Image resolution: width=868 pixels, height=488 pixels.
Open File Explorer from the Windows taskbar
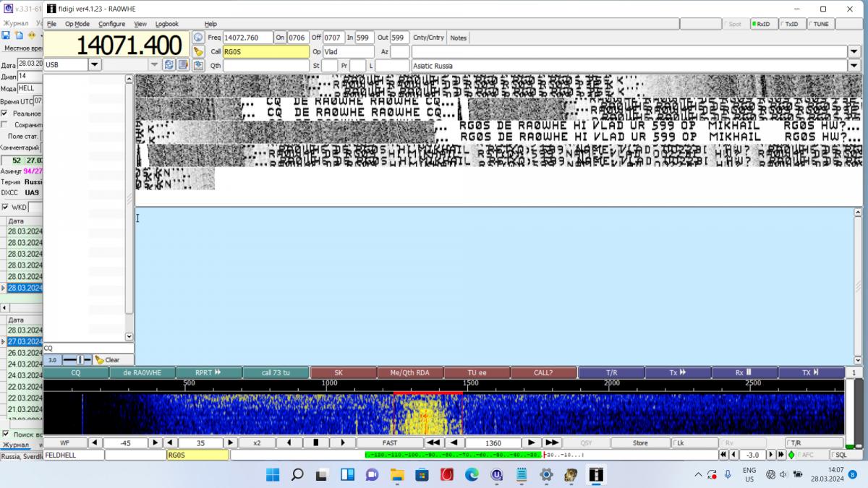[396, 475]
